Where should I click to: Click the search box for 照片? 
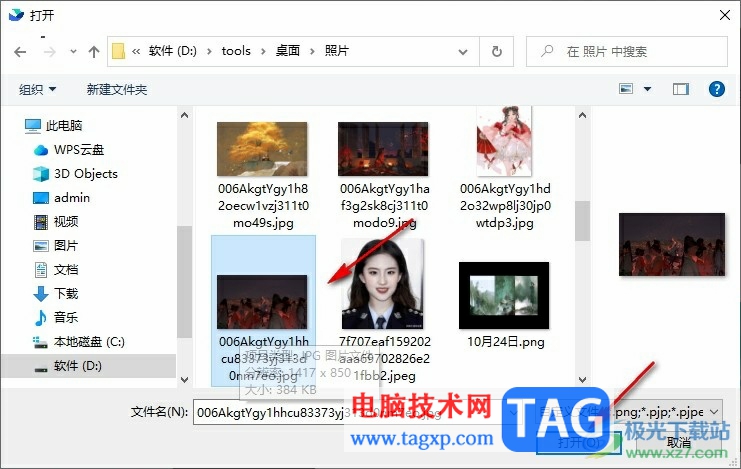coord(627,52)
